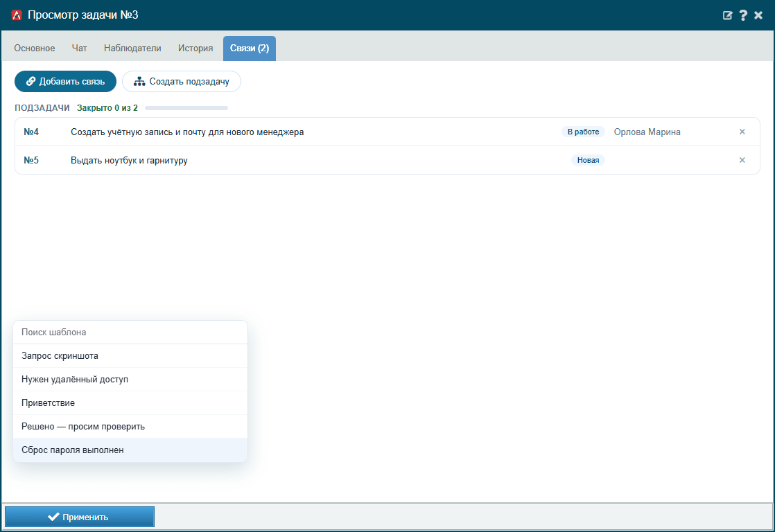Click Создать подзадачу button

[x=182, y=82]
